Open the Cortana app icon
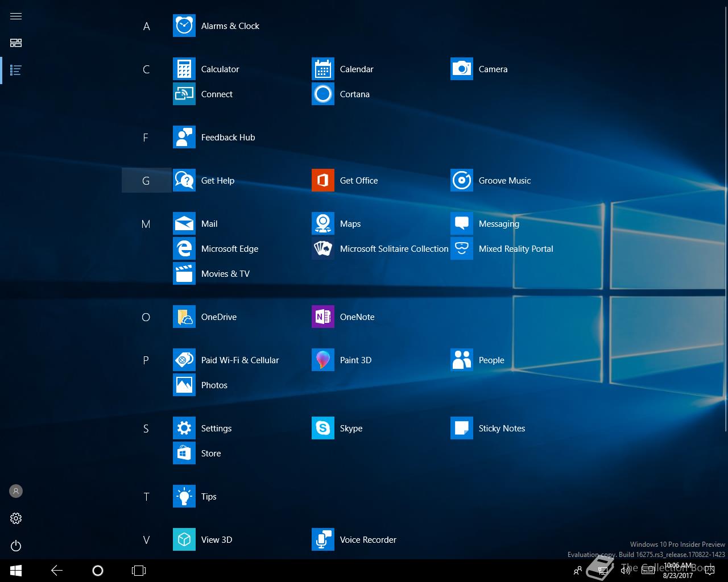The height and width of the screenshot is (582, 728). click(x=322, y=94)
